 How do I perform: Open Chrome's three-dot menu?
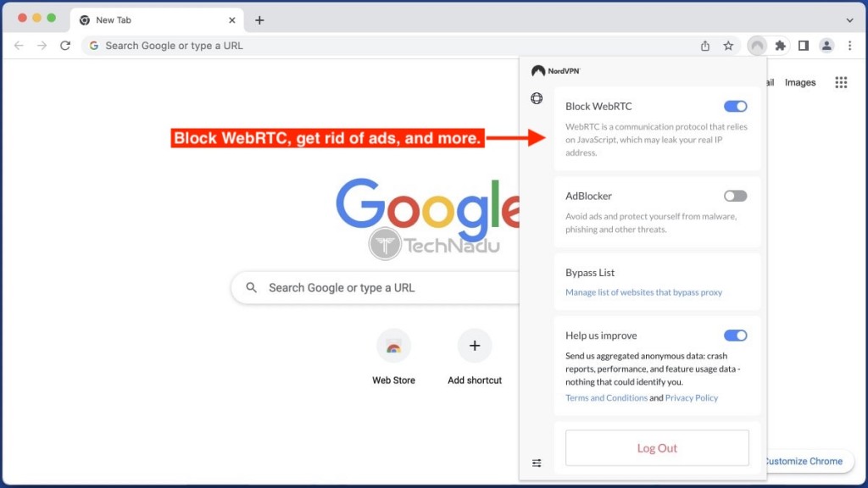tap(849, 46)
